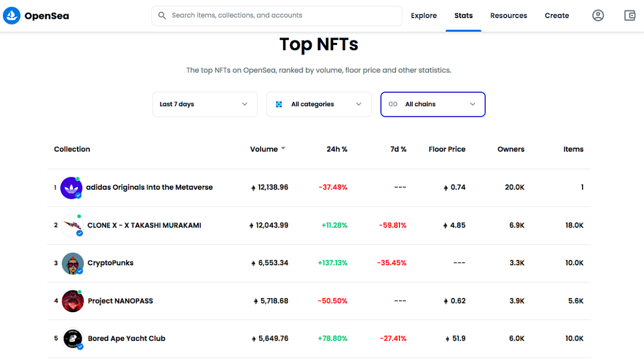Open the Last 7 days dropdown

(204, 104)
